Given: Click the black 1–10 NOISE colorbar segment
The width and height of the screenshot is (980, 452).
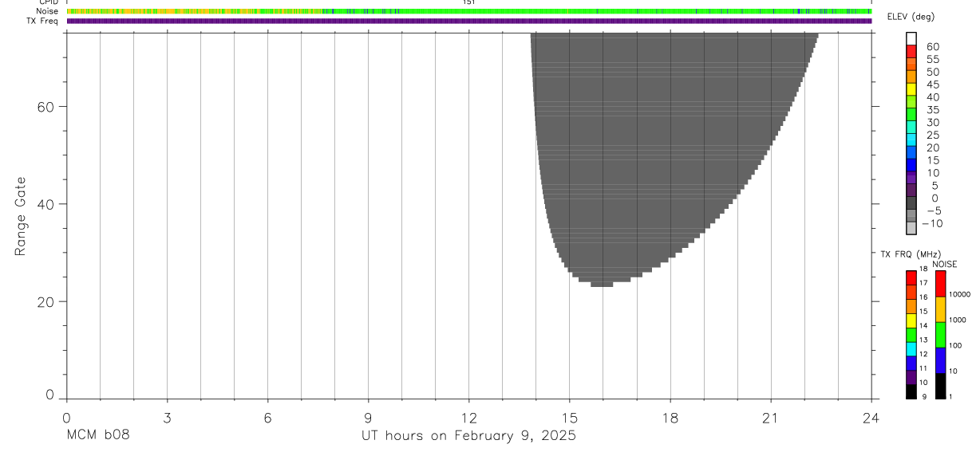Looking at the screenshot, I should pyautogui.click(x=941, y=386).
